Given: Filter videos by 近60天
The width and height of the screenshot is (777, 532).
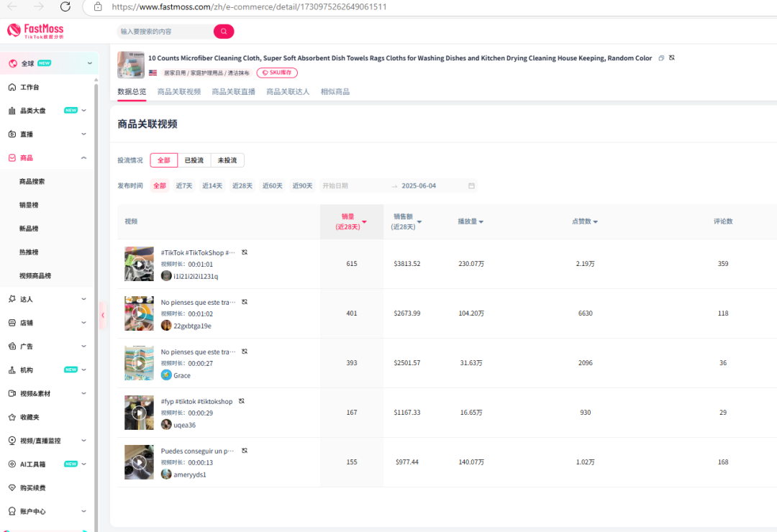Looking at the screenshot, I should (x=272, y=185).
